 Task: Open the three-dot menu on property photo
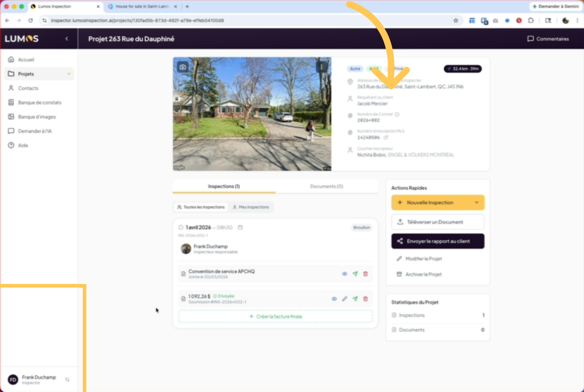321,67
